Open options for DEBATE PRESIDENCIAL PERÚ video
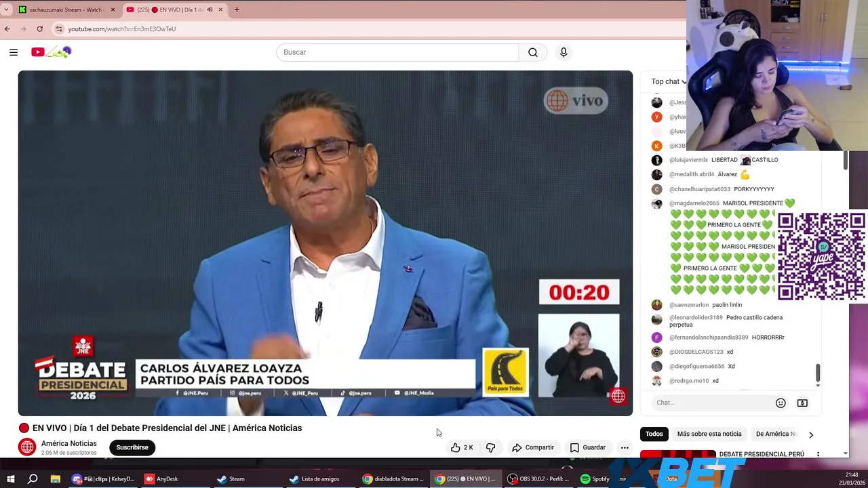 pyautogui.click(x=818, y=454)
